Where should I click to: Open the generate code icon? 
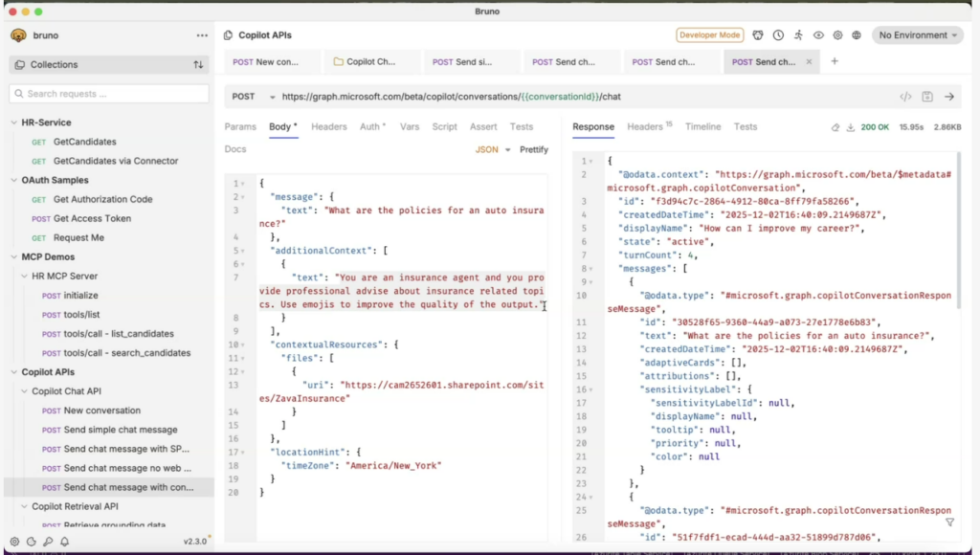click(x=905, y=97)
